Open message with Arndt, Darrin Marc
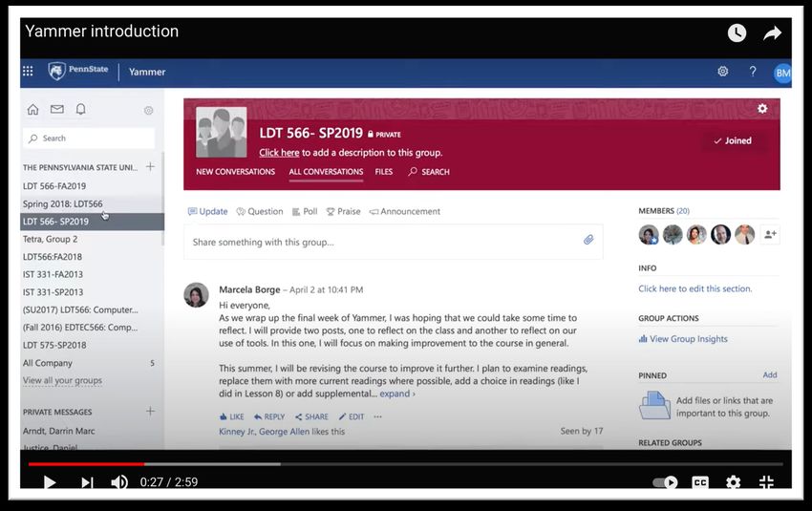Image resolution: width=812 pixels, height=511 pixels. coord(58,431)
